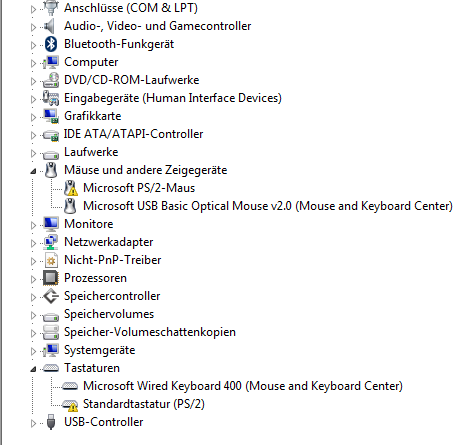Click the Prozessoren chip icon
The width and height of the screenshot is (466, 445).
click(51, 278)
